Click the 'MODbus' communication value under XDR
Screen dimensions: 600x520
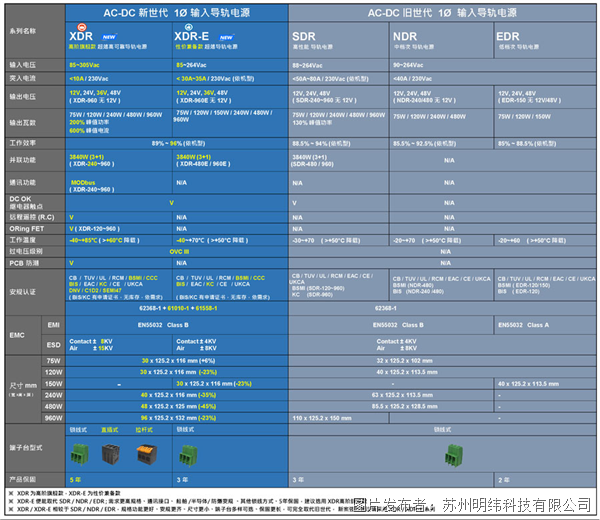click(x=83, y=183)
